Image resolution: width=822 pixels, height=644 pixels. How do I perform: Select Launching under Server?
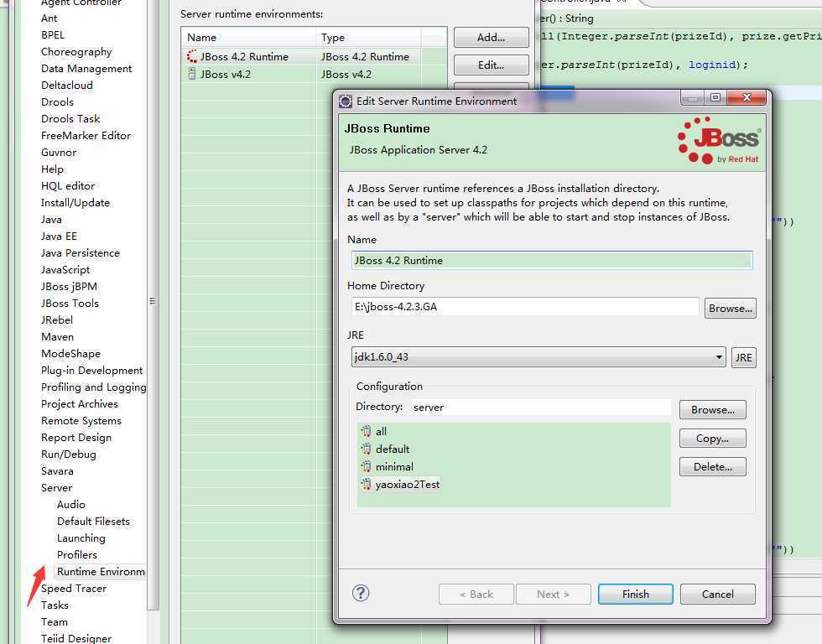(x=81, y=538)
